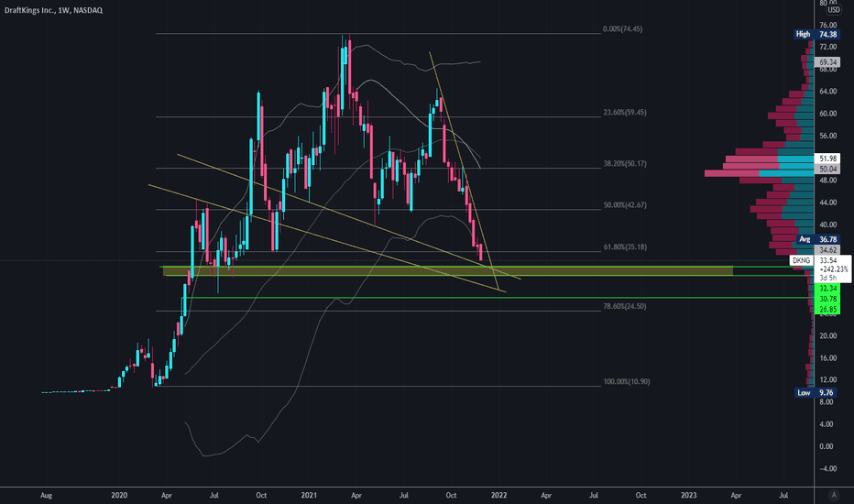The height and width of the screenshot is (504, 854).
Task: Click the auto-scale 'A' button
Action: tap(833, 495)
